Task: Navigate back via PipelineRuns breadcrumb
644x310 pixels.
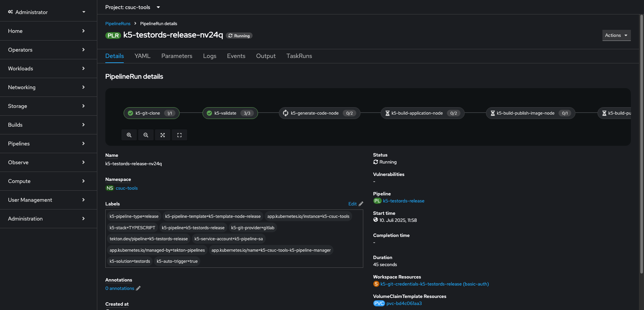Action: click(118, 23)
